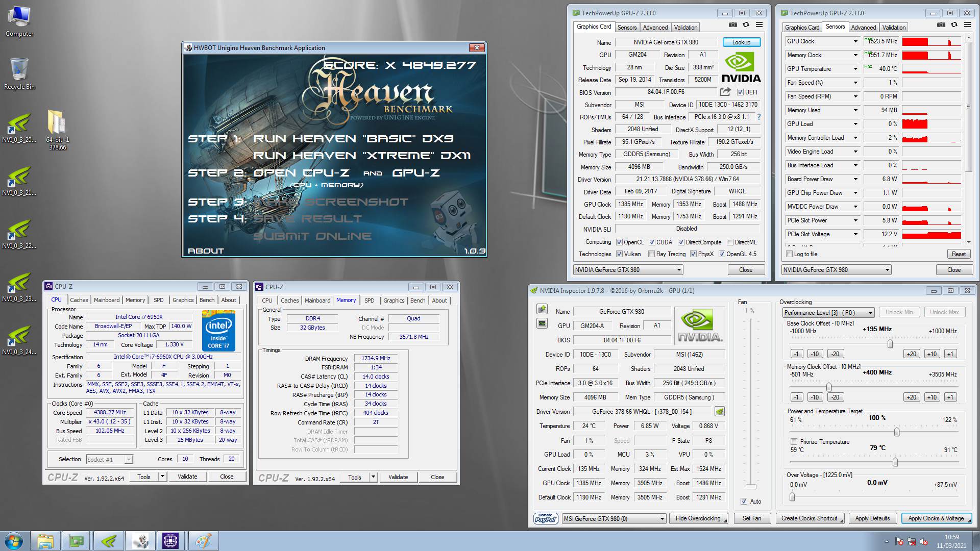Toggle the UEFI checkbox in GPU-Z
Viewport: 980px width, 551px height.
click(x=740, y=92)
